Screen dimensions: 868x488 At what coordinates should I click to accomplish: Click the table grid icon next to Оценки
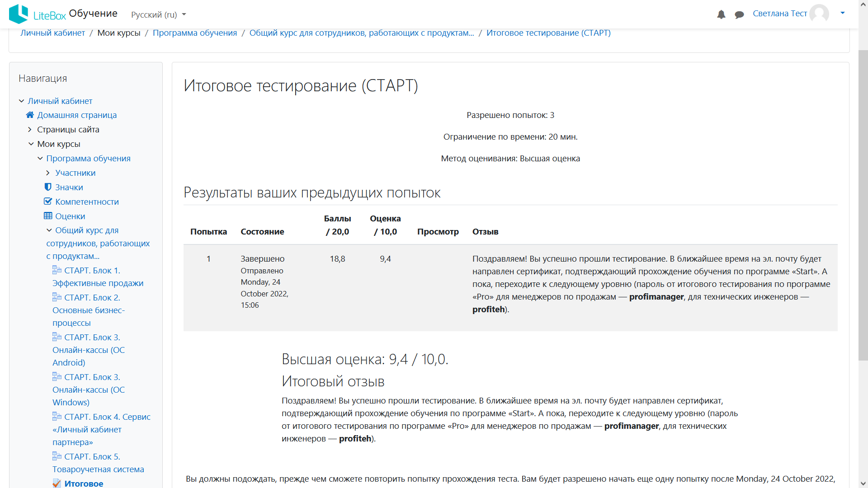coord(48,216)
